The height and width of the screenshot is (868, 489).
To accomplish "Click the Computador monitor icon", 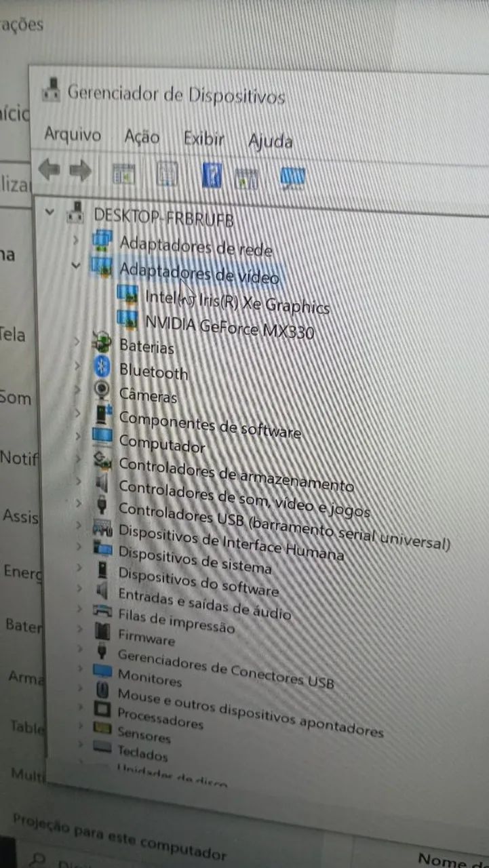I will 102,436.
